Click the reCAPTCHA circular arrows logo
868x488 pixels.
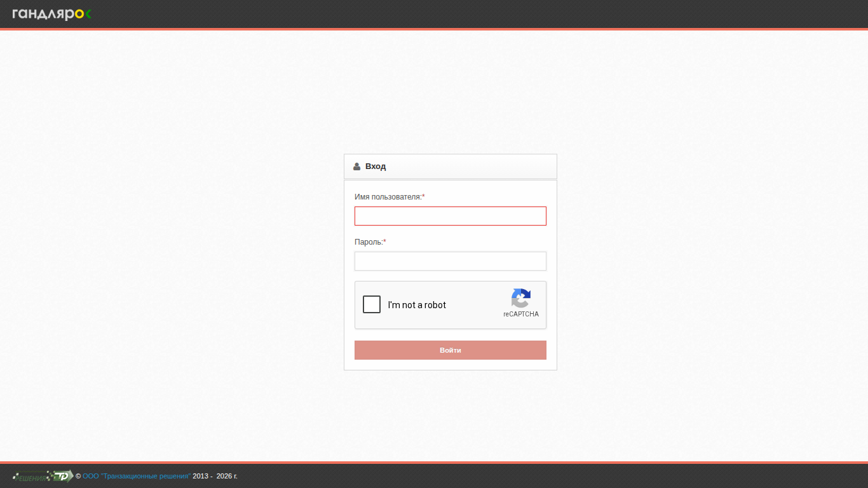pyautogui.click(x=520, y=298)
